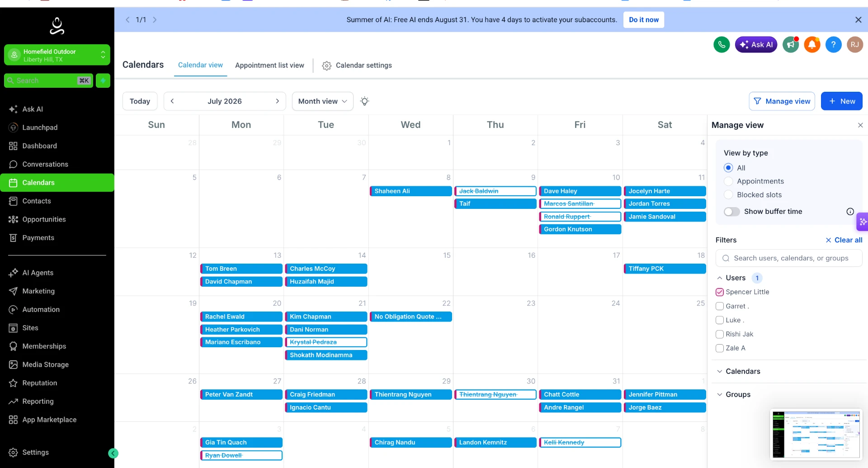Image resolution: width=868 pixels, height=468 pixels.
Task: Collapse the Users filter section
Action: 720,278
